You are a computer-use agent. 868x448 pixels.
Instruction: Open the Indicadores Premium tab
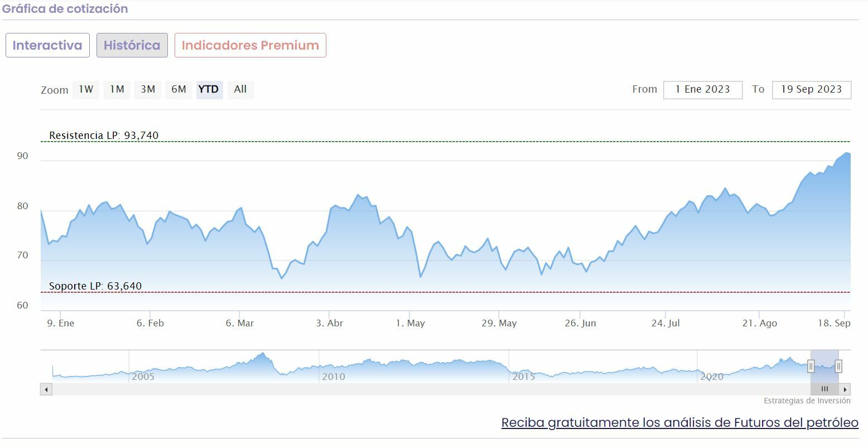250,45
